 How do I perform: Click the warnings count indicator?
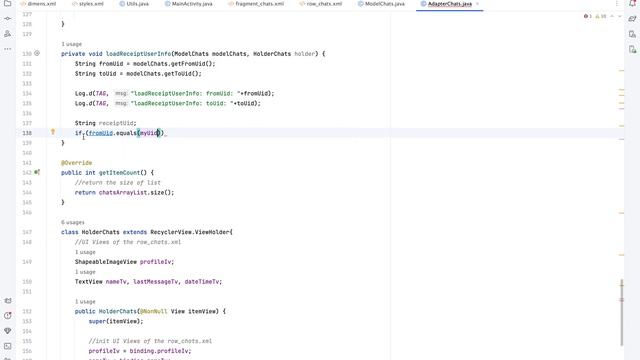[x=601, y=16]
